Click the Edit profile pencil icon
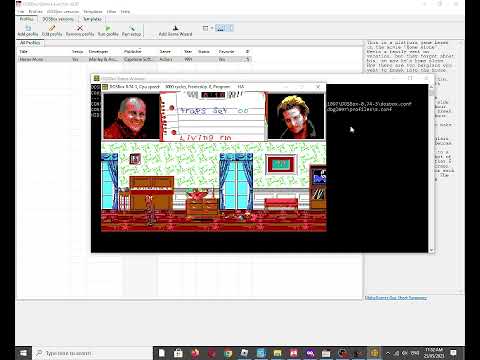The image size is (480, 360). pos(52,31)
